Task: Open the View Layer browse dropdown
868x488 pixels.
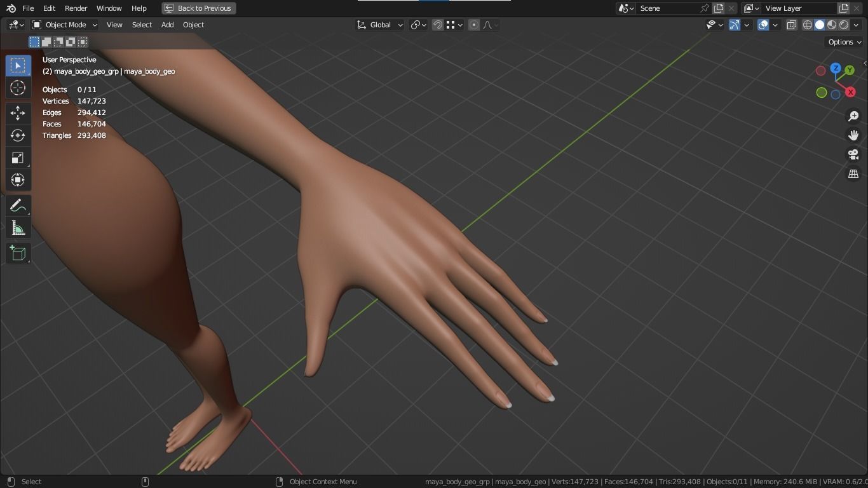Action: pyautogui.click(x=752, y=8)
